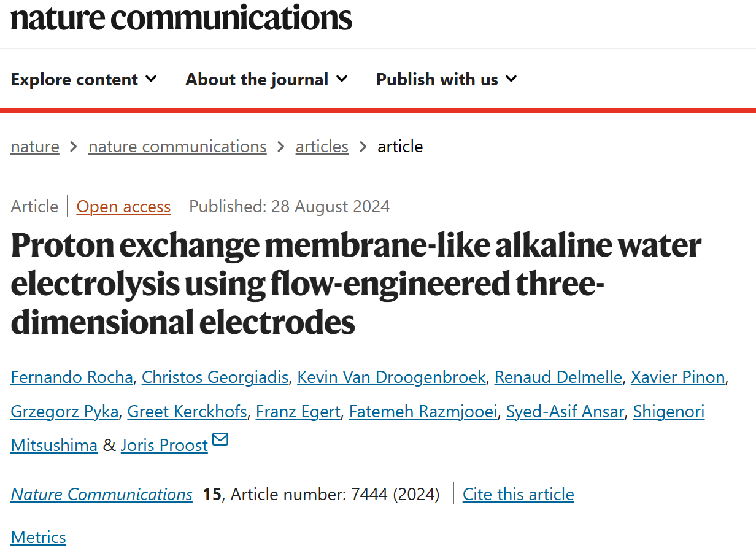Select author Christos Georgiadis
756x556 pixels.
click(215, 377)
